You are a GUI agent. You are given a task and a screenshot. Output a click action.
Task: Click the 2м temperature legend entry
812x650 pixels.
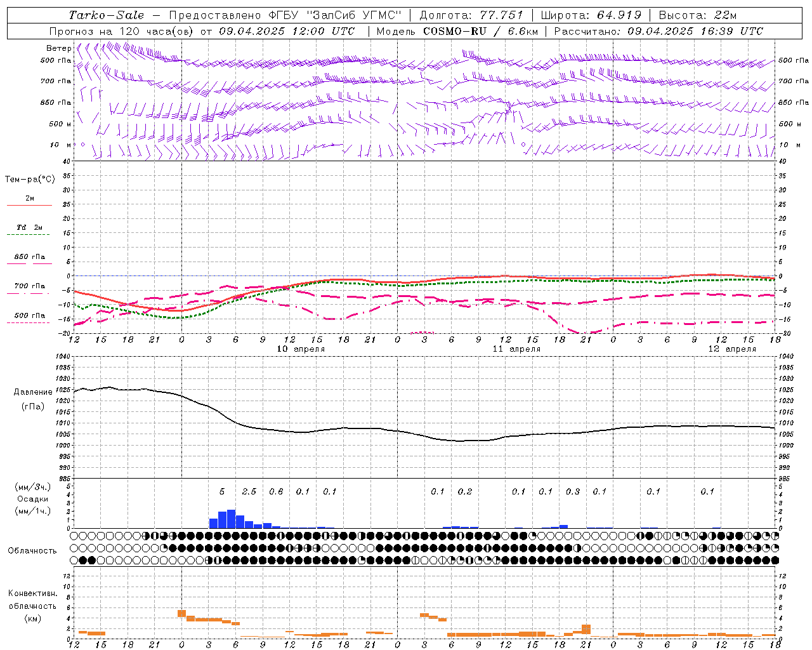[x=30, y=199]
